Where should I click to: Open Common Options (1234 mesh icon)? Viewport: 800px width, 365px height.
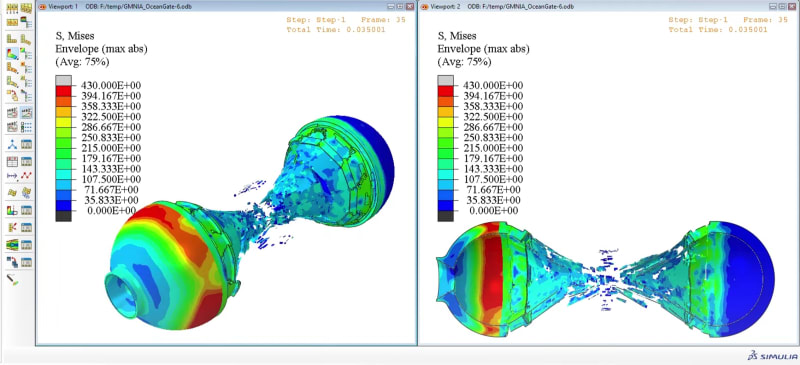[x=12, y=8]
